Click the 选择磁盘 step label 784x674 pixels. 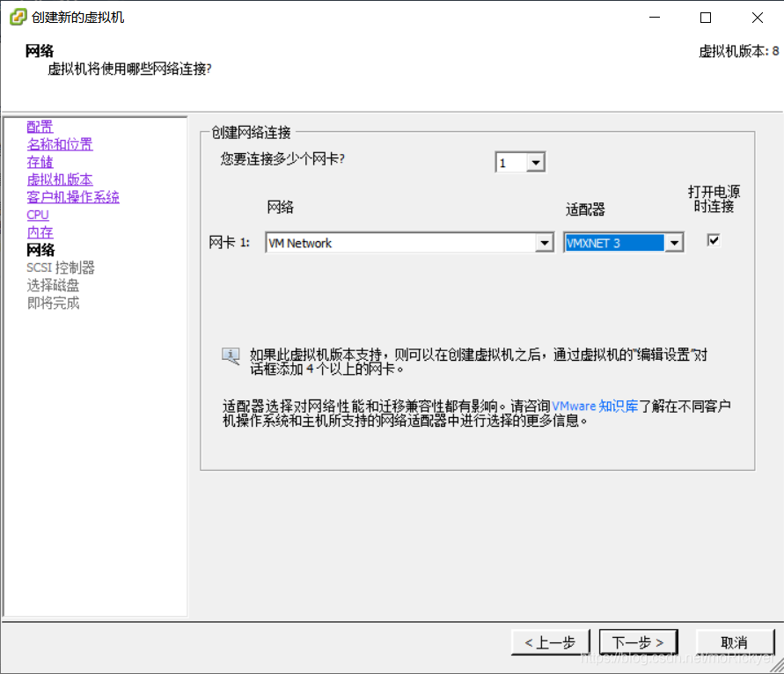pyautogui.click(x=53, y=285)
